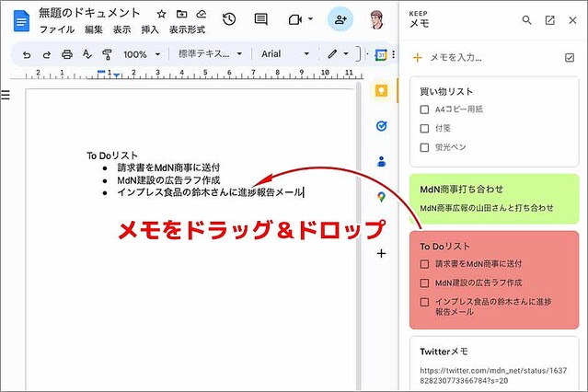
Task: Open the ファイル menu
Action: [x=57, y=29]
